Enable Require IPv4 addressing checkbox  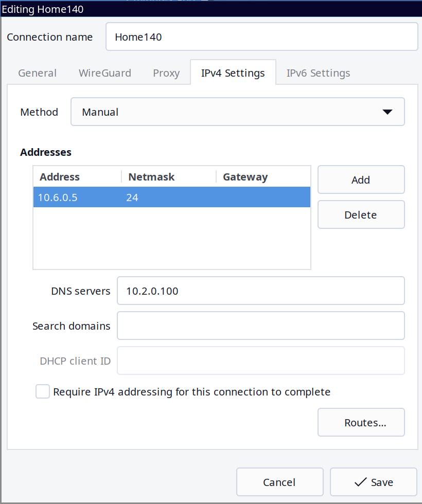click(43, 392)
